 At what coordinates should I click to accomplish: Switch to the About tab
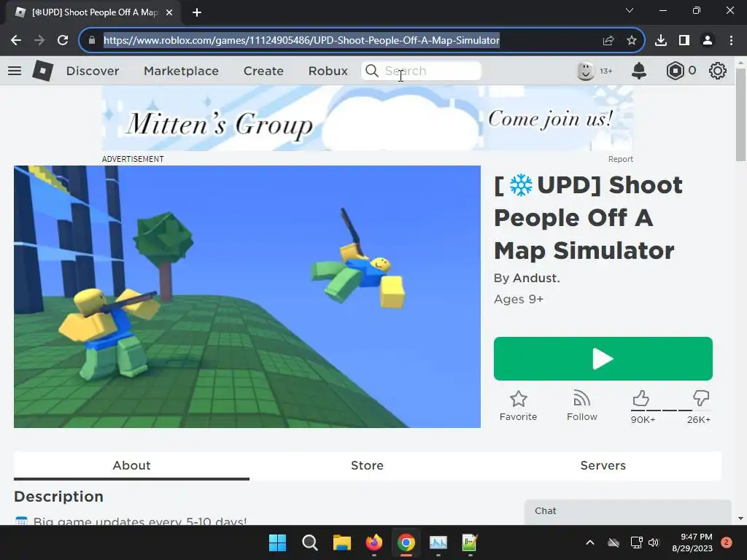(131, 465)
